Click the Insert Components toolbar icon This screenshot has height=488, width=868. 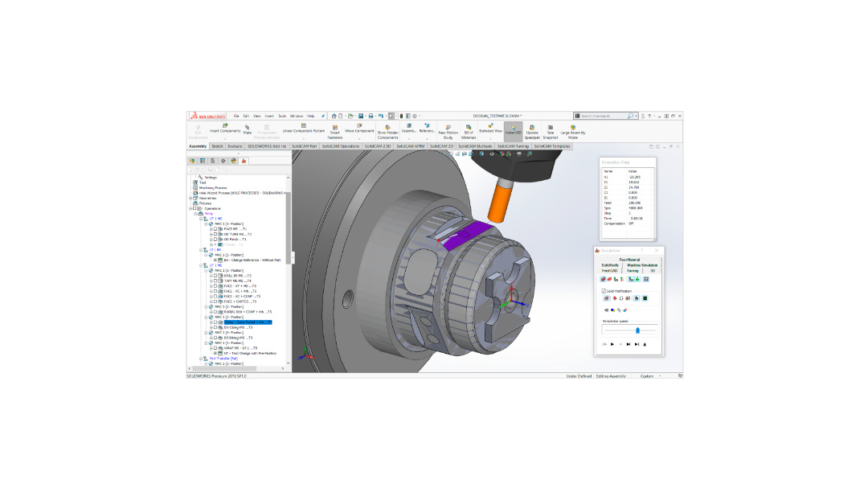coord(225,126)
